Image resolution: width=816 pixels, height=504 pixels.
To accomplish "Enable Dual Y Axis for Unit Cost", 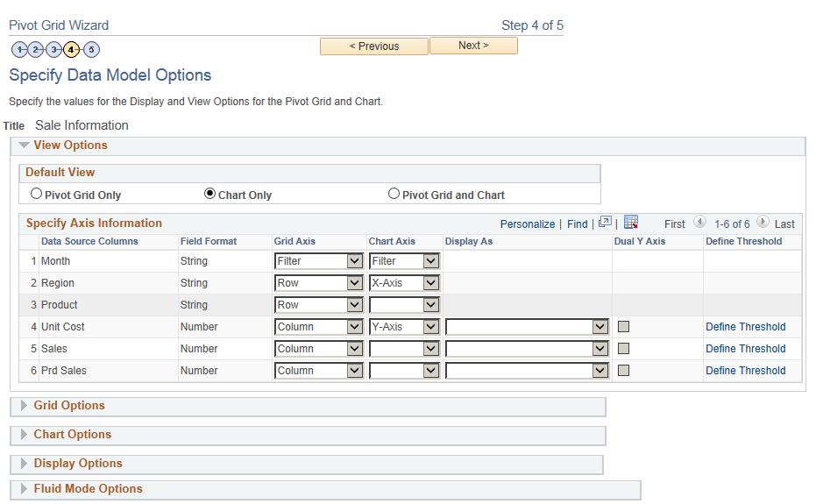I will click(x=623, y=326).
